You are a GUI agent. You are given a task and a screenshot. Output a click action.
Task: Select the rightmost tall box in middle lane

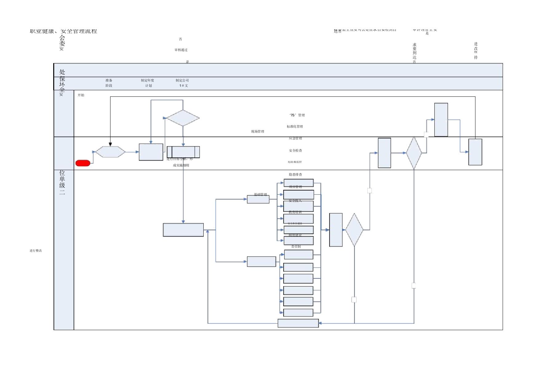point(475,152)
